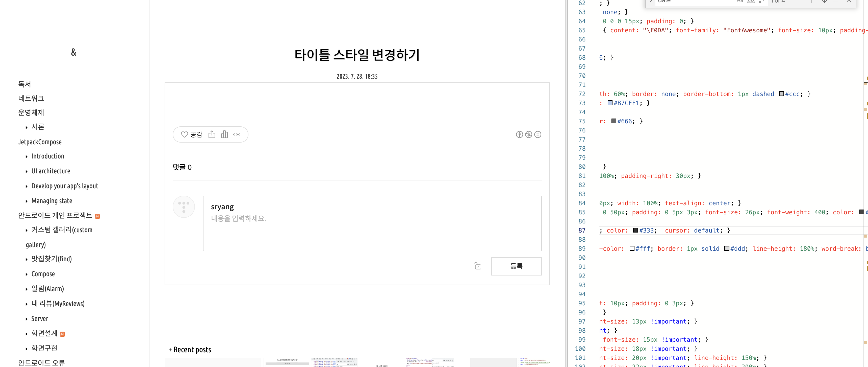The image size is (868, 367).
Task: Open the 맛집찾기(find) category link
Action: pyautogui.click(x=52, y=259)
